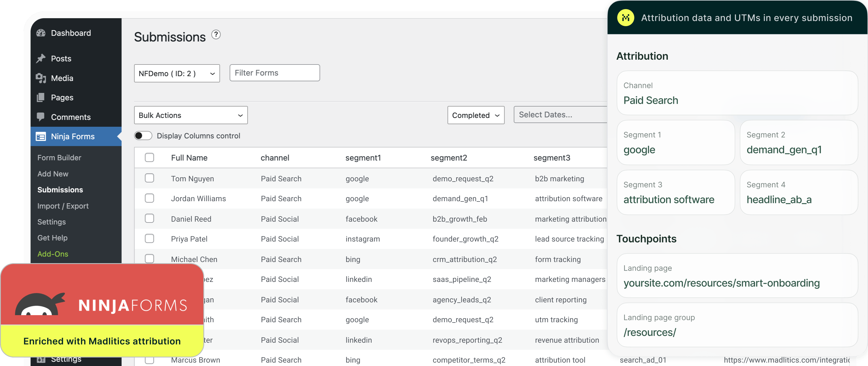Toggle the Display Columns control switch

(143, 135)
